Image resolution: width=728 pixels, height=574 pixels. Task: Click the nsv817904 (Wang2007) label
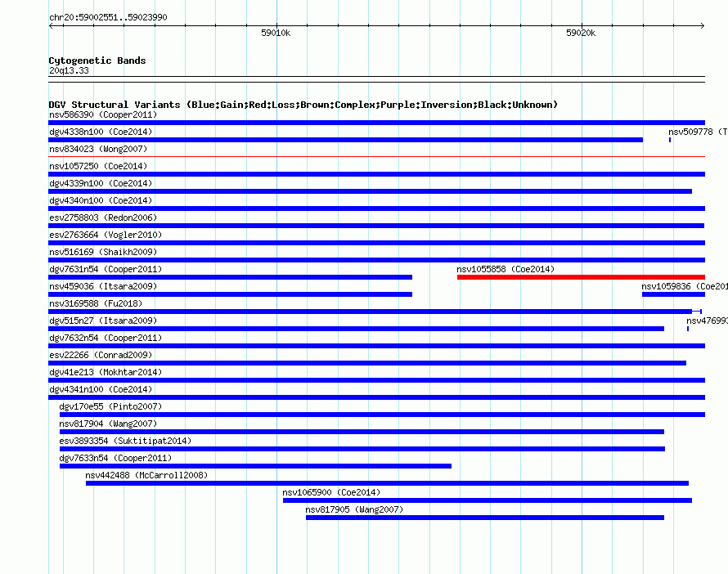pos(108,424)
